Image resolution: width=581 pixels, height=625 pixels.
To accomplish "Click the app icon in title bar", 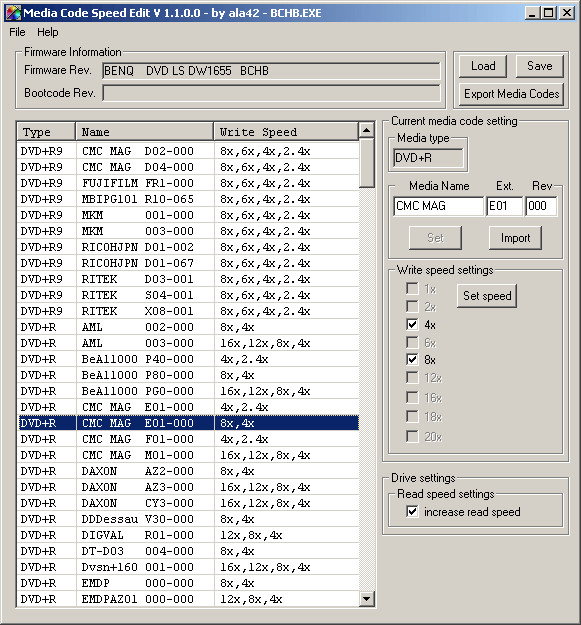I will pyautogui.click(x=13, y=13).
